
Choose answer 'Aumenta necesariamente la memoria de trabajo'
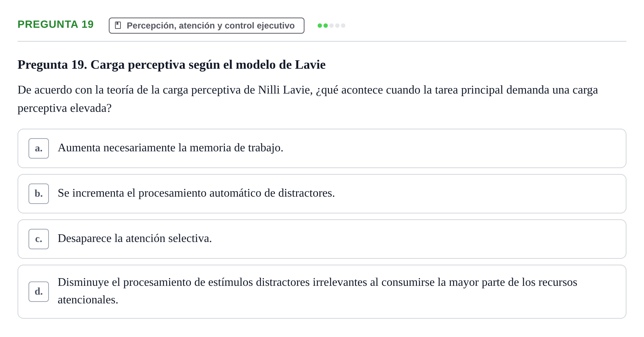(322, 148)
